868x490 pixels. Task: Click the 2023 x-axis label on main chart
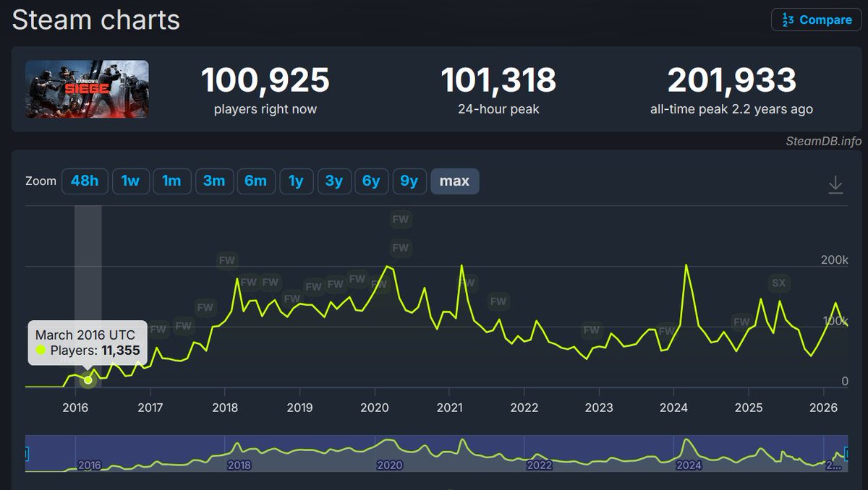(x=599, y=408)
